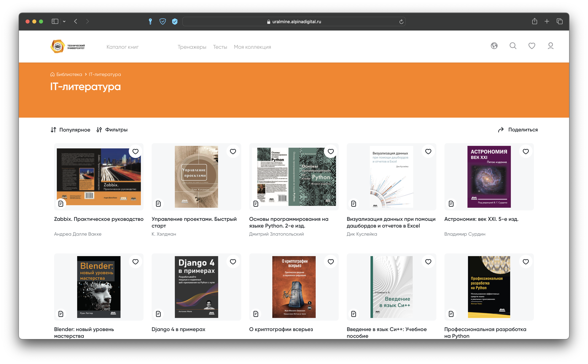Go to Моя коллекция menu item
The height and width of the screenshot is (364, 588).
pos(252,47)
